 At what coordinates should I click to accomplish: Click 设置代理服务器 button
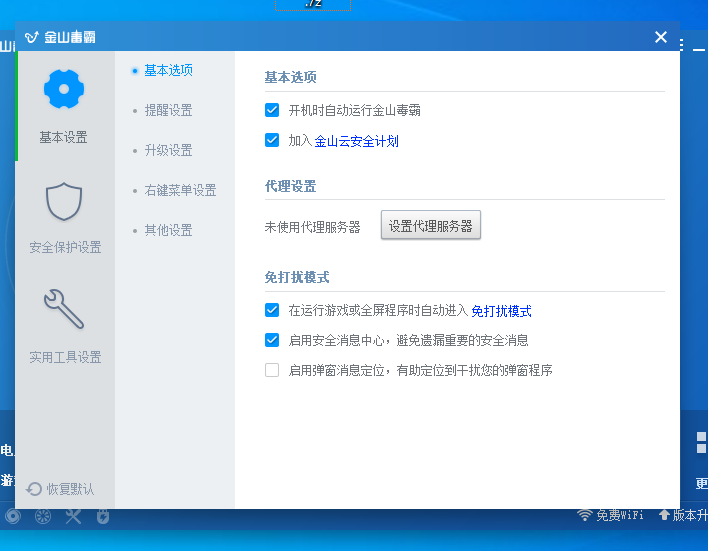(430, 226)
